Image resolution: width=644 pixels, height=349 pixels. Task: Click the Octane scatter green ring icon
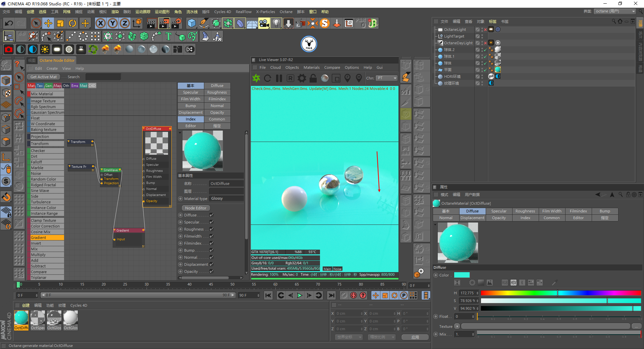[93, 49]
